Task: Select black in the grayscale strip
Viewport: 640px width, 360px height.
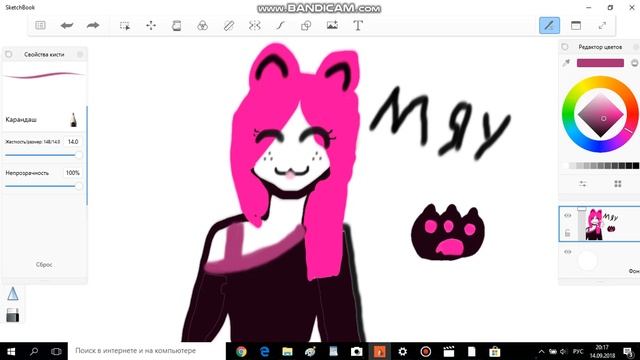Action: click(636, 166)
